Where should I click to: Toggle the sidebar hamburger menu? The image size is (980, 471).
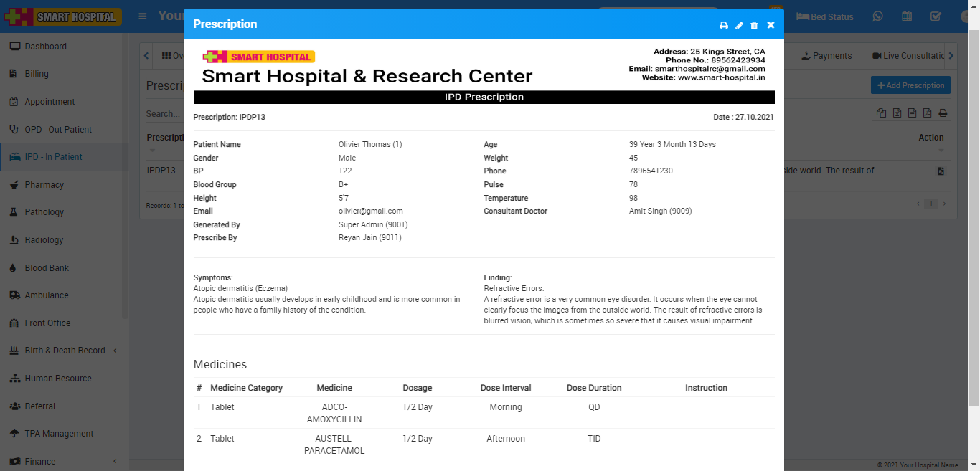pyautogui.click(x=143, y=16)
